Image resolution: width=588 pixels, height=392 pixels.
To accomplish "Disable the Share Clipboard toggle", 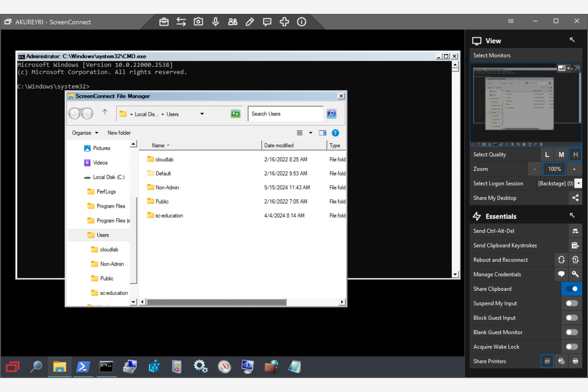I will [x=572, y=289].
